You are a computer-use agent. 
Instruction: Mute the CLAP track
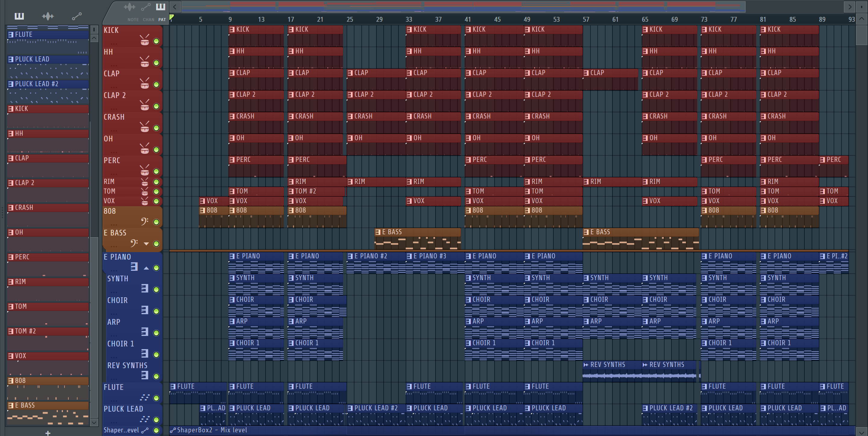click(x=156, y=85)
